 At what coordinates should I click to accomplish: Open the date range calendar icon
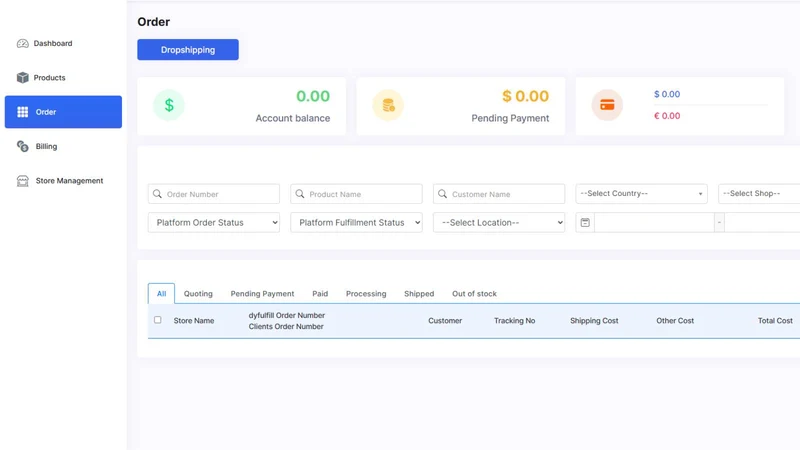click(x=585, y=222)
